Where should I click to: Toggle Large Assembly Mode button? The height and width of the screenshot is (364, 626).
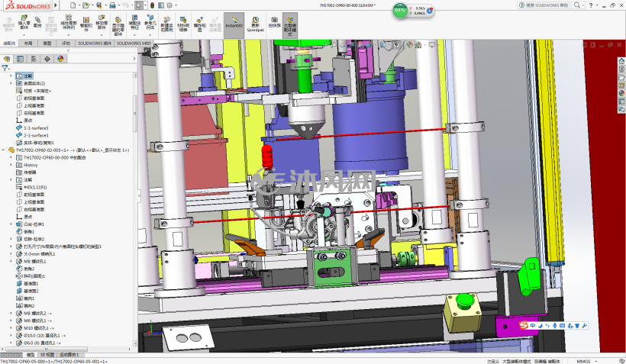(x=290, y=25)
